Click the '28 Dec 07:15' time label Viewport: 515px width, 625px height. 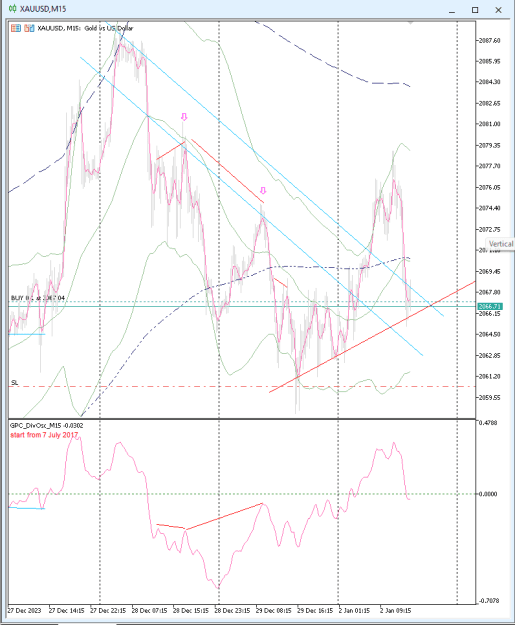tap(149, 611)
